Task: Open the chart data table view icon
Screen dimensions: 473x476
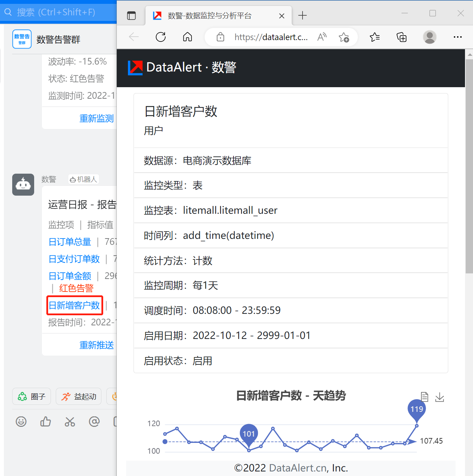Action: coord(424,396)
